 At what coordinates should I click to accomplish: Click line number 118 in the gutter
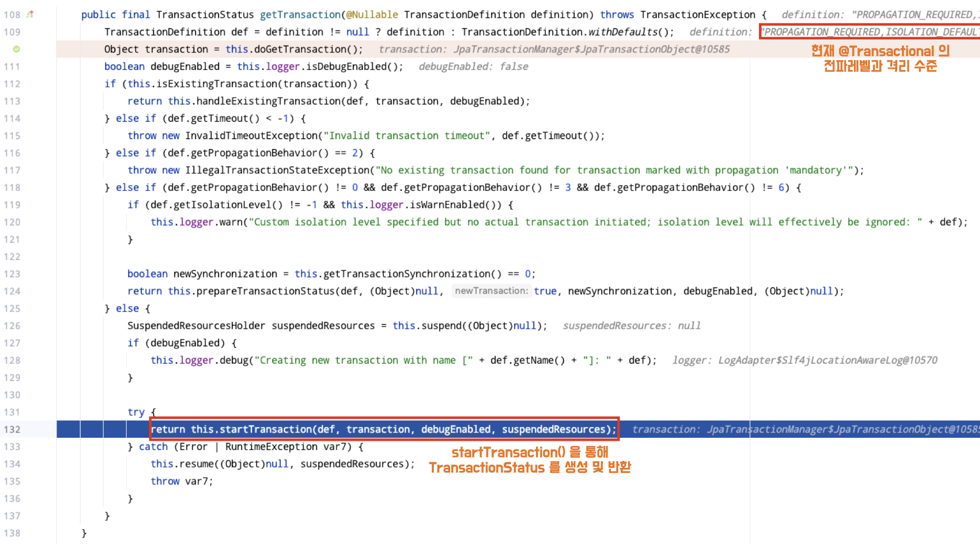tap(12, 188)
